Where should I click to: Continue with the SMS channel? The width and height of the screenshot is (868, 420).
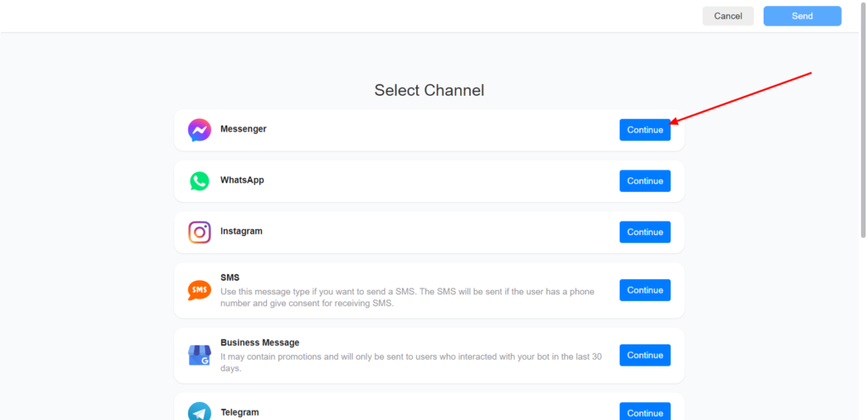[x=645, y=290]
